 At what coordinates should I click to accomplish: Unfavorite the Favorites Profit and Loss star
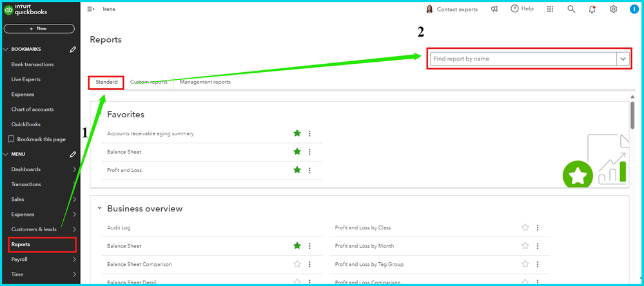pyautogui.click(x=297, y=170)
